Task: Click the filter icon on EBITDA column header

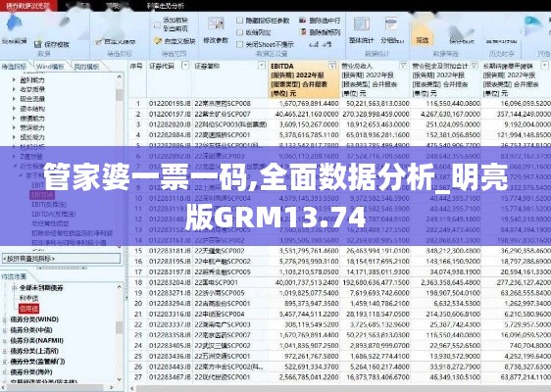Action: [x=332, y=65]
